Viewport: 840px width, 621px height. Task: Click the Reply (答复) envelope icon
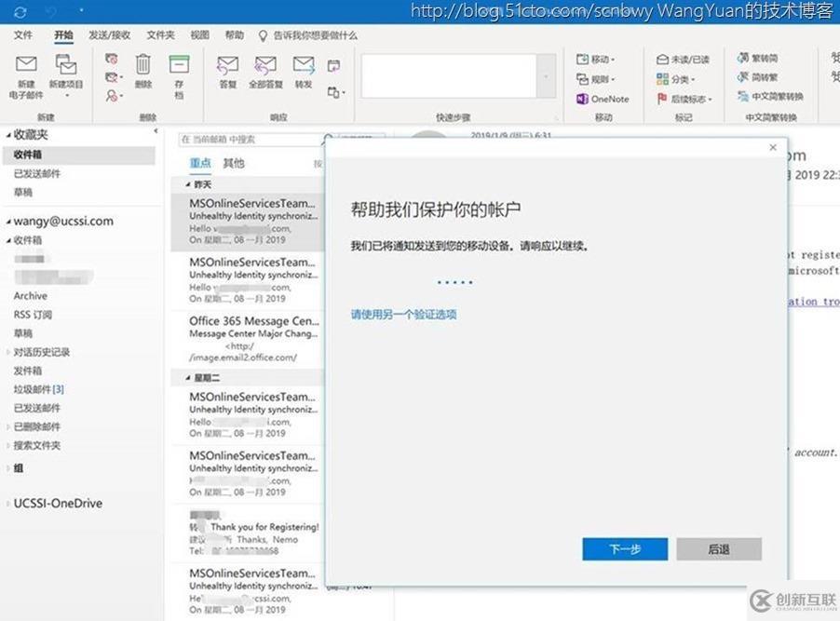tap(227, 65)
